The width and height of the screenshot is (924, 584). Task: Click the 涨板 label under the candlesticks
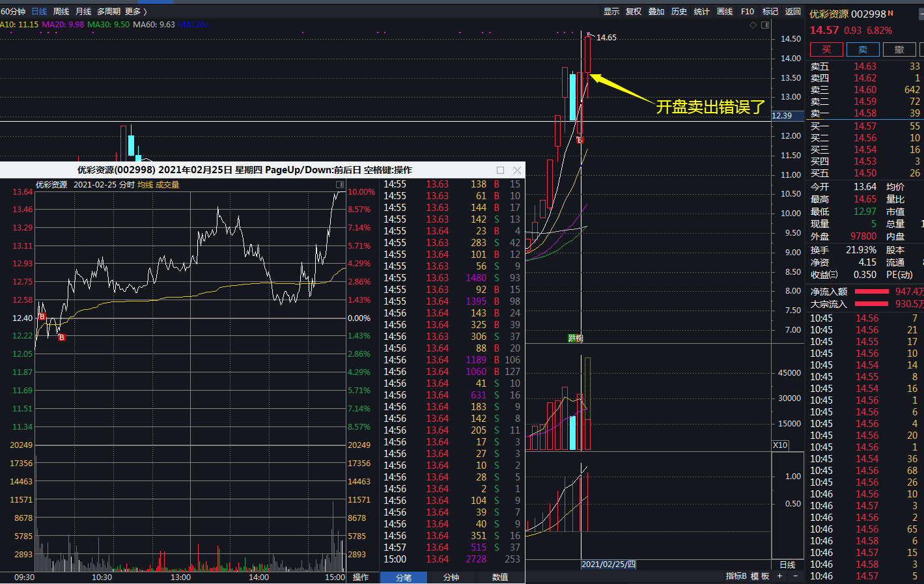click(x=576, y=338)
